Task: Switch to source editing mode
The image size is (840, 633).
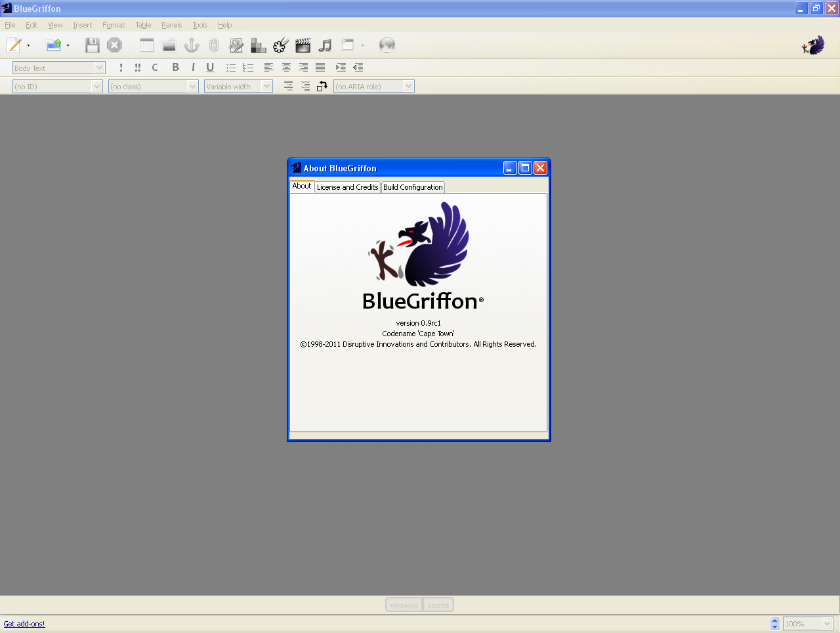Action: pyautogui.click(x=438, y=605)
